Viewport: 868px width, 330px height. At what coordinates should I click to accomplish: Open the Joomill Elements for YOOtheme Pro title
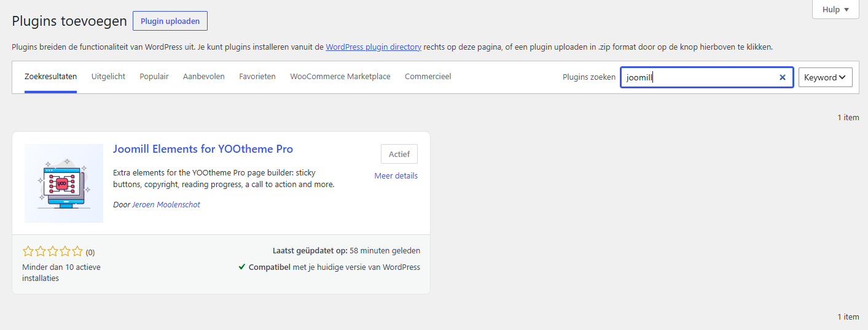pyautogui.click(x=203, y=149)
